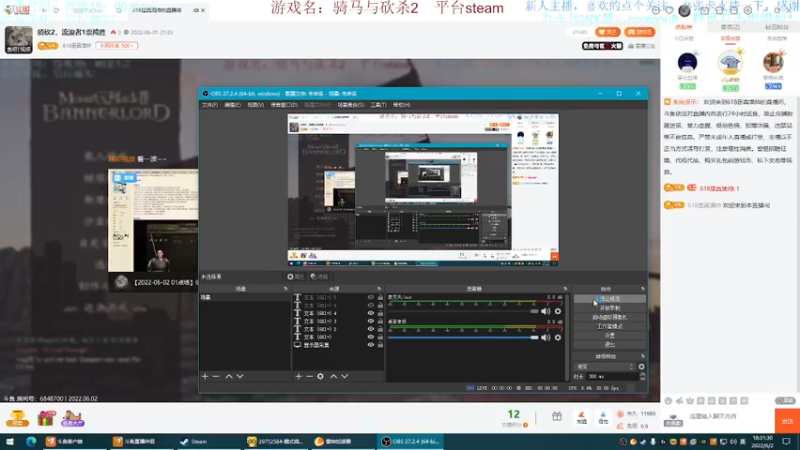The height and width of the screenshot is (450, 800).
Task: Toggle lock on display capture source
Action: click(380, 345)
